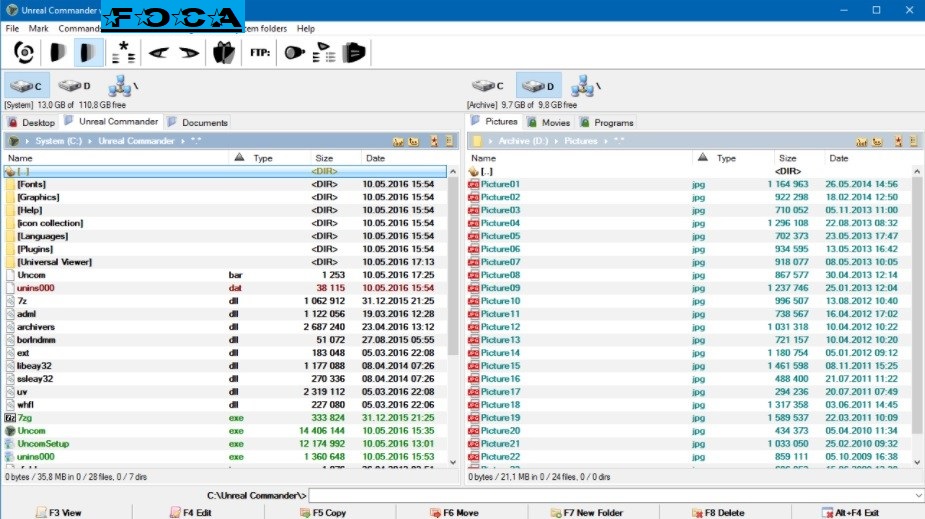Open the Help menu
925x519 pixels.
tap(306, 28)
